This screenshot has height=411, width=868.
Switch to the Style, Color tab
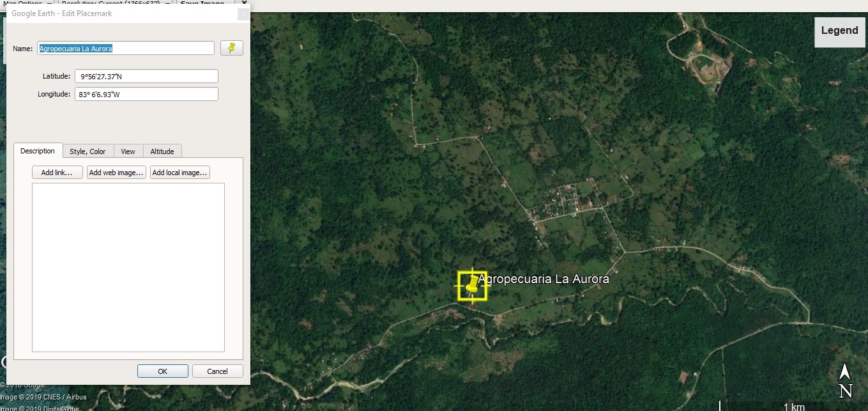pyautogui.click(x=88, y=151)
